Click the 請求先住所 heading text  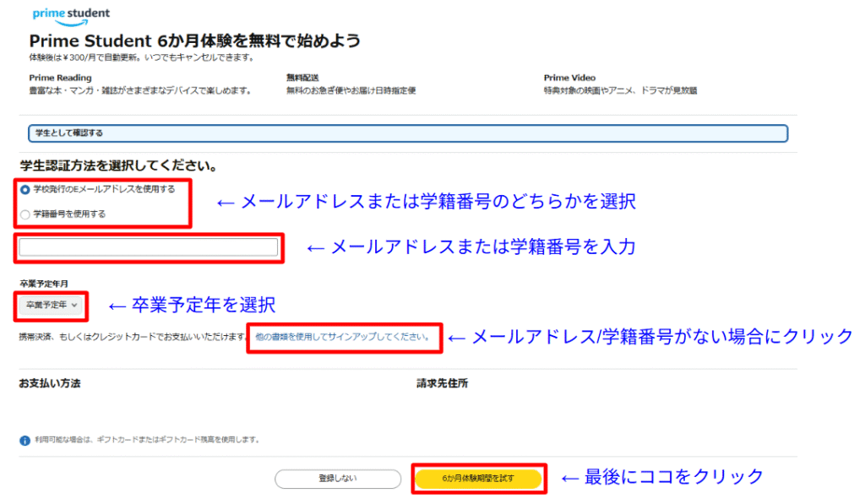click(443, 383)
